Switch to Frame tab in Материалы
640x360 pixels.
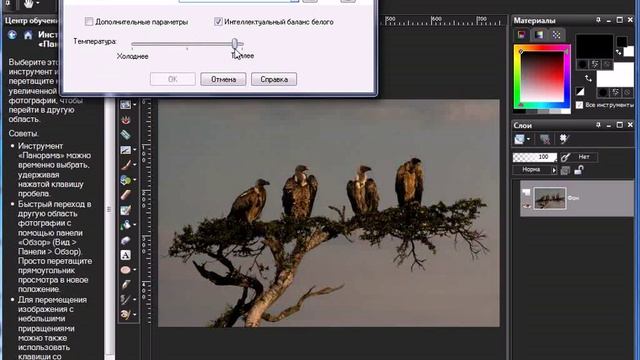tap(521, 35)
